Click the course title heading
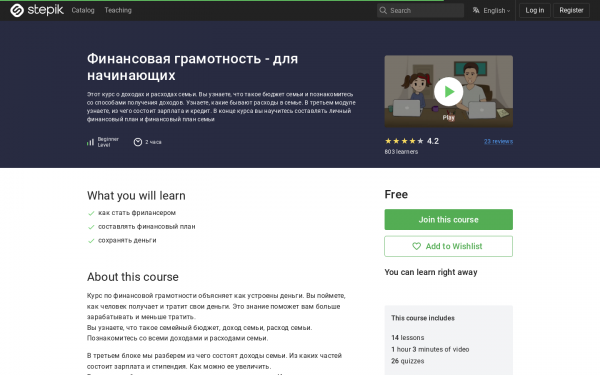The width and height of the screenshot is (600, 375). click(192, 67)
